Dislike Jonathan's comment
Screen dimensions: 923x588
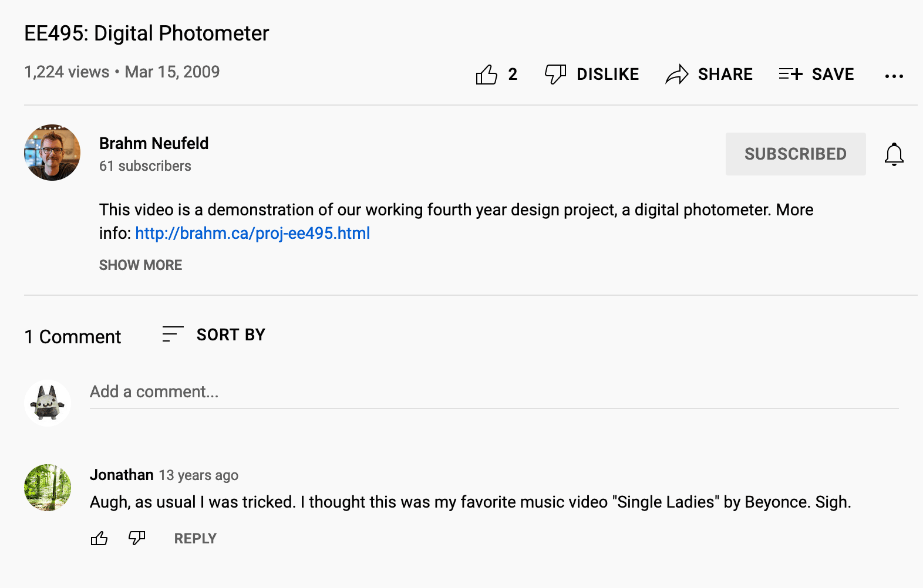(137, 538)
